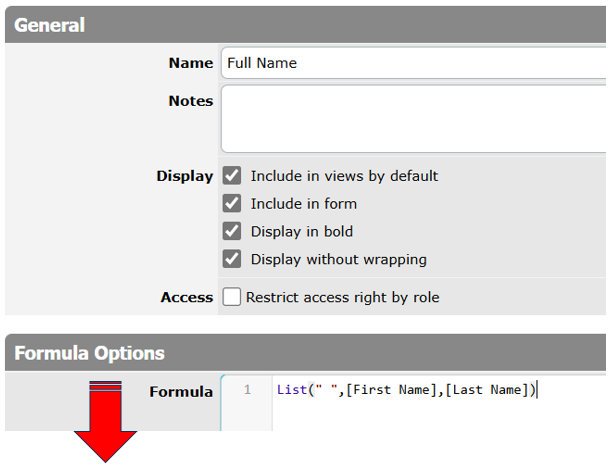Toggle the Include in form checkbox

click(x=232, y=203)
